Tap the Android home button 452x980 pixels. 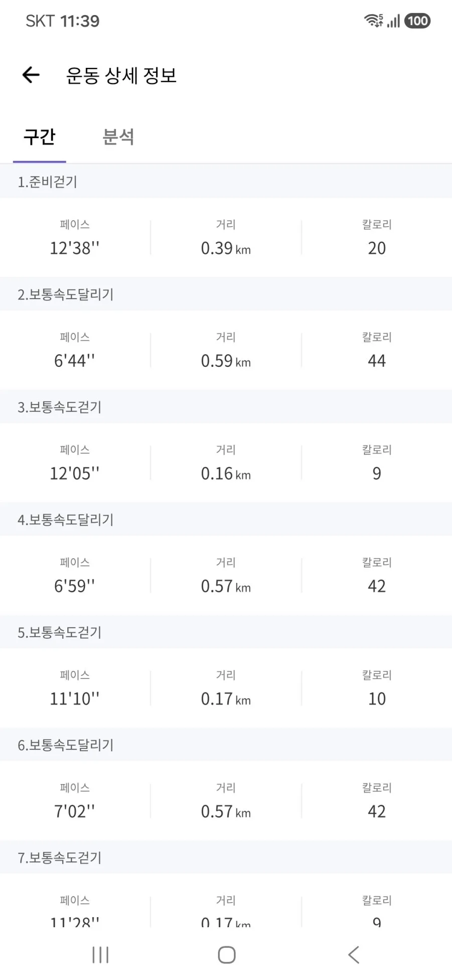point(227,954)
